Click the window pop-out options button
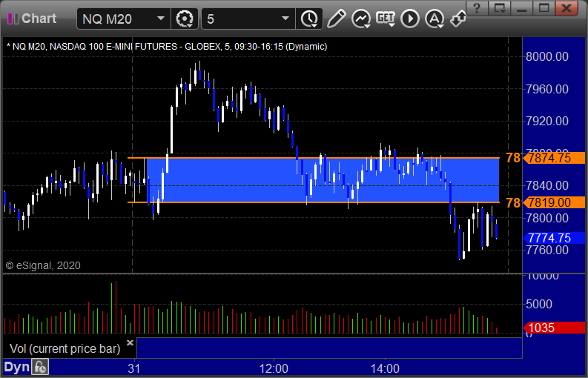 tap(500, 8)
